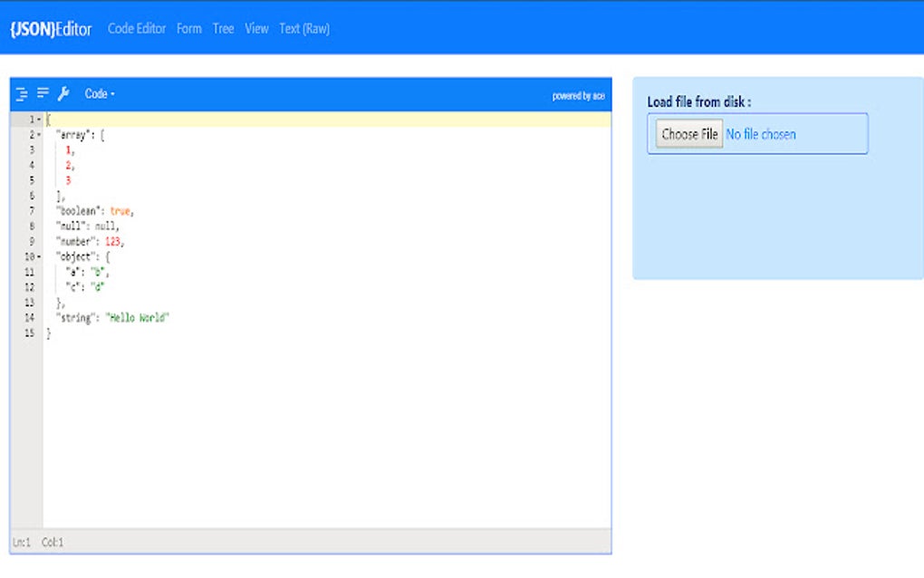Open the Code mode dropdown
This screenshot has height=578, width=924.
point(100,93)
